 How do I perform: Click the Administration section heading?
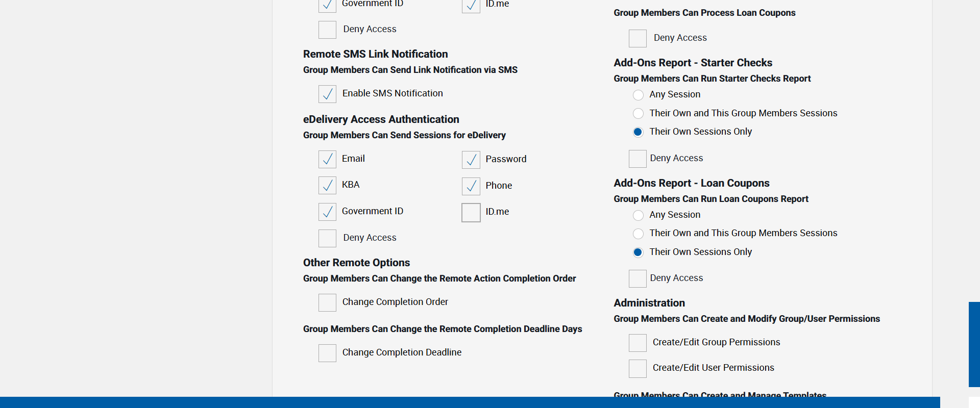(x=649, y=303)
